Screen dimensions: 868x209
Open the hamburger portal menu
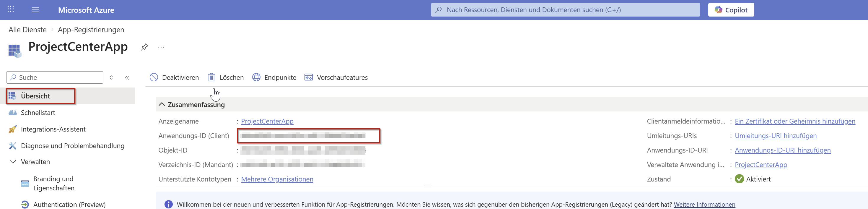(x=35, y=10)
